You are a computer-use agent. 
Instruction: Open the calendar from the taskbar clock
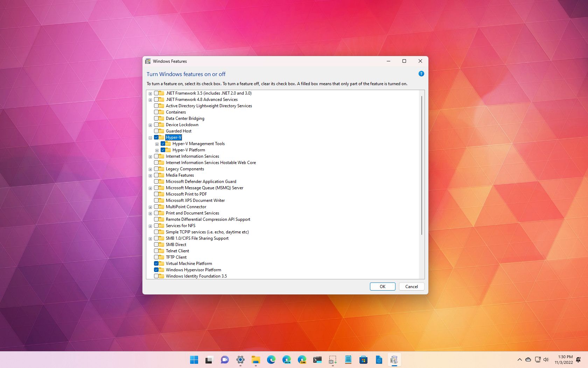[x=564, y=360]
